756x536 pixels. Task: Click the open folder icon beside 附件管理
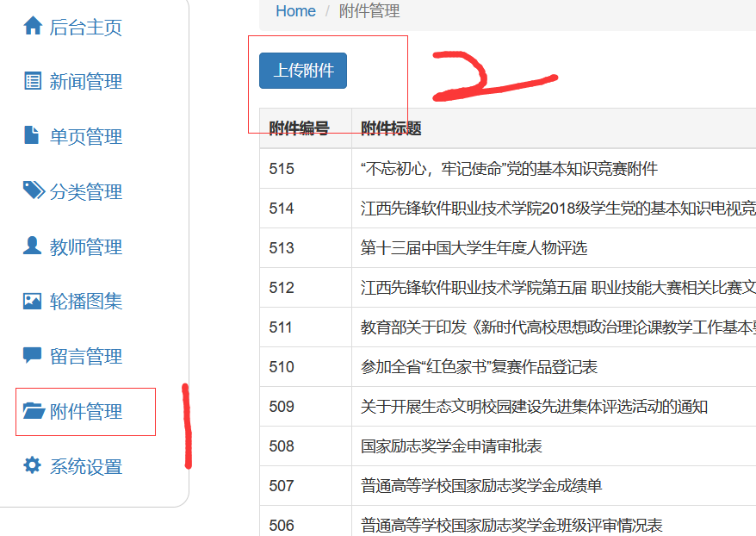point(34,411)
